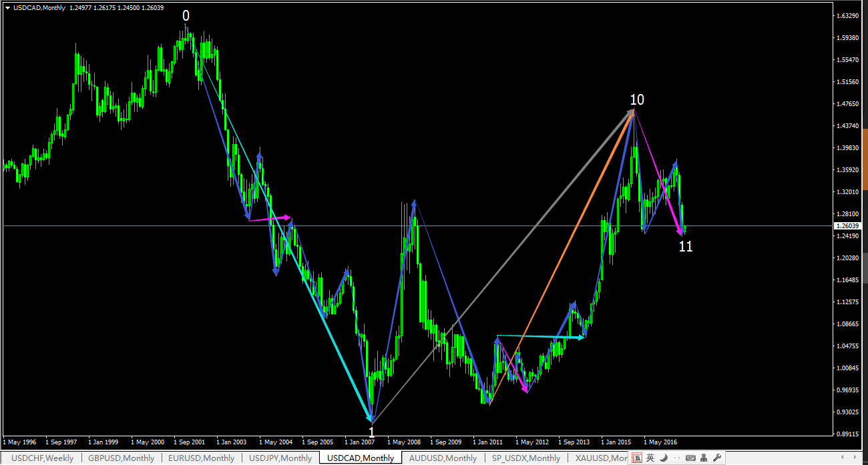Switch to the USDCHF,Weekly chart tab

pos(43,458)
